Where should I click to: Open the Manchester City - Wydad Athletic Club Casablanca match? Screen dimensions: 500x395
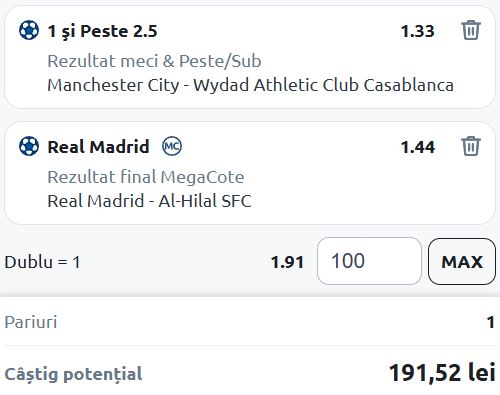point(250,85)
